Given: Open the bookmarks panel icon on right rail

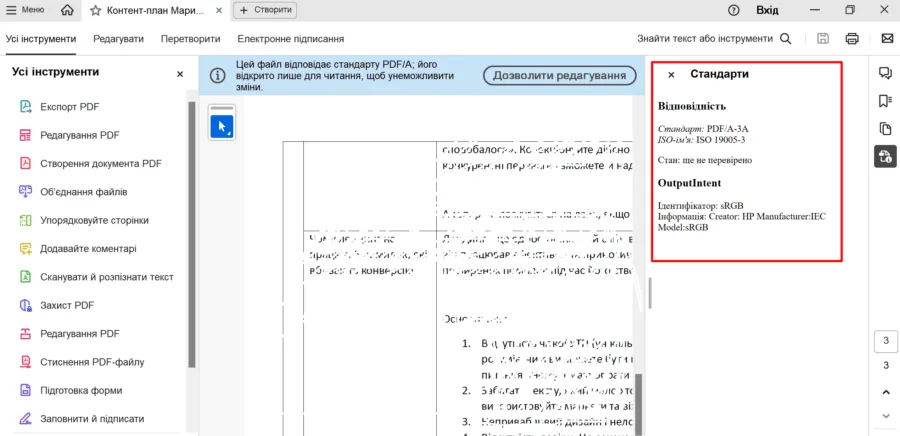Looking at the screenshot, I should [885, 101].
